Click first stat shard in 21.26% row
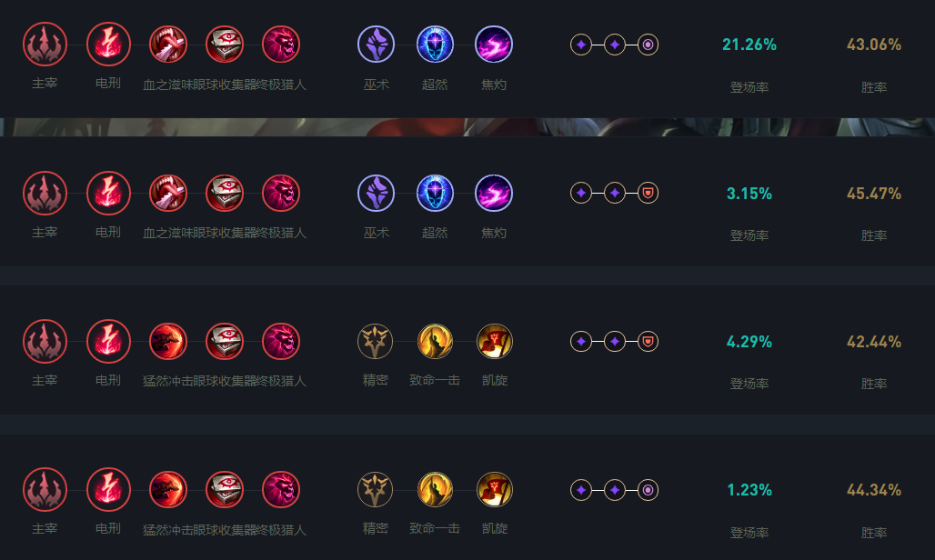This screenshot has height=560, width=935. 581,44
